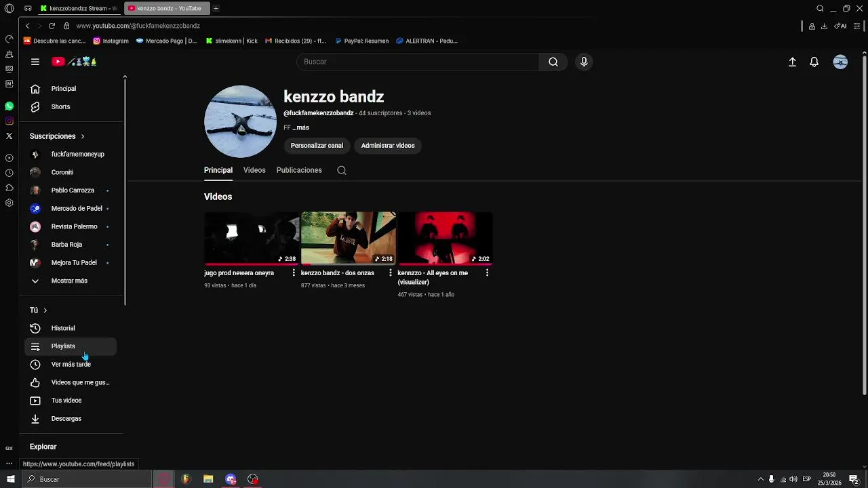
Task: Open Playlists in sidebar
Action: pos(71,346)
